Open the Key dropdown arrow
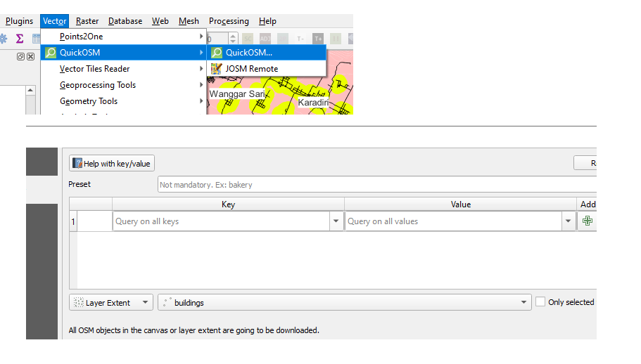 [336, 221]
